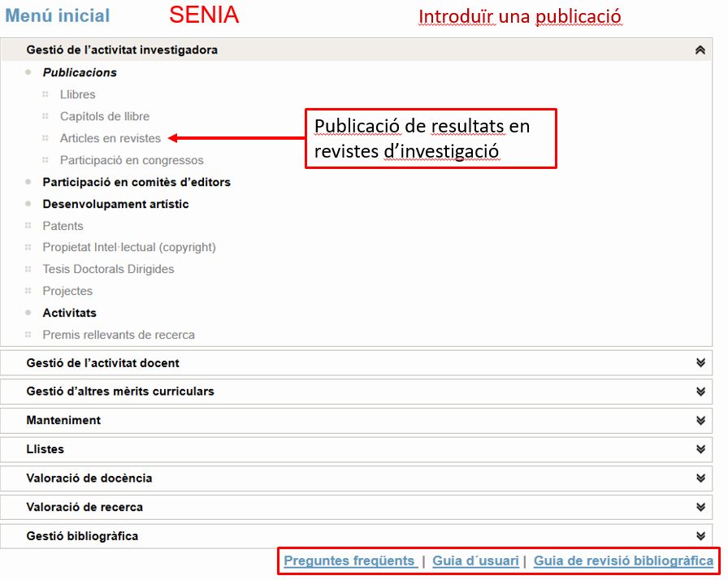The image size is (728, 580).
Task: Select the Patents menu entry
Action: (63, 226)
